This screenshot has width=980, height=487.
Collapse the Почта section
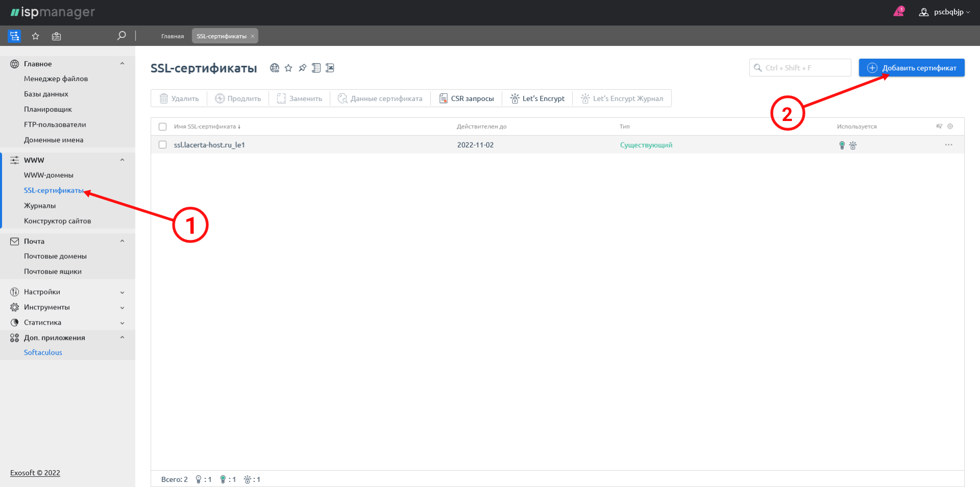click(x=122, y=241)
